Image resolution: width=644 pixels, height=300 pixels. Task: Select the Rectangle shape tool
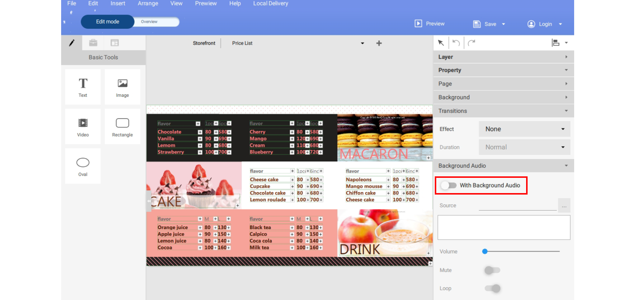coord(122,127)
